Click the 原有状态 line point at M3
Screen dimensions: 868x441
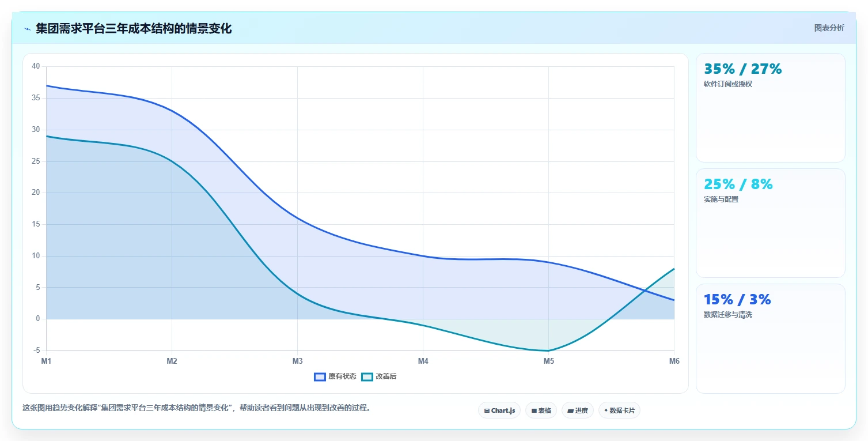tap(297, 218)
